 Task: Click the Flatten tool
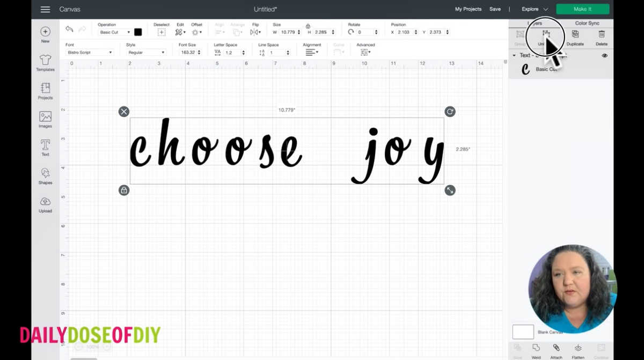(578, 348)
